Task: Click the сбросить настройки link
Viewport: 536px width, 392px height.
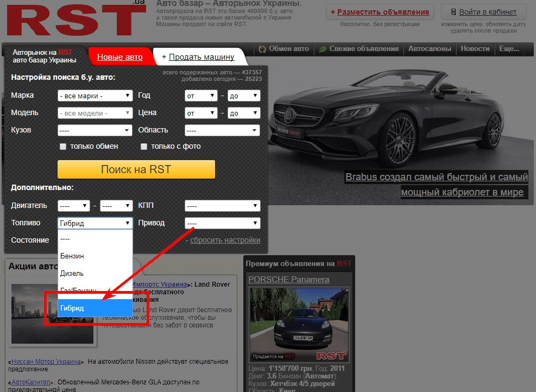Action: tap(225, 241)
